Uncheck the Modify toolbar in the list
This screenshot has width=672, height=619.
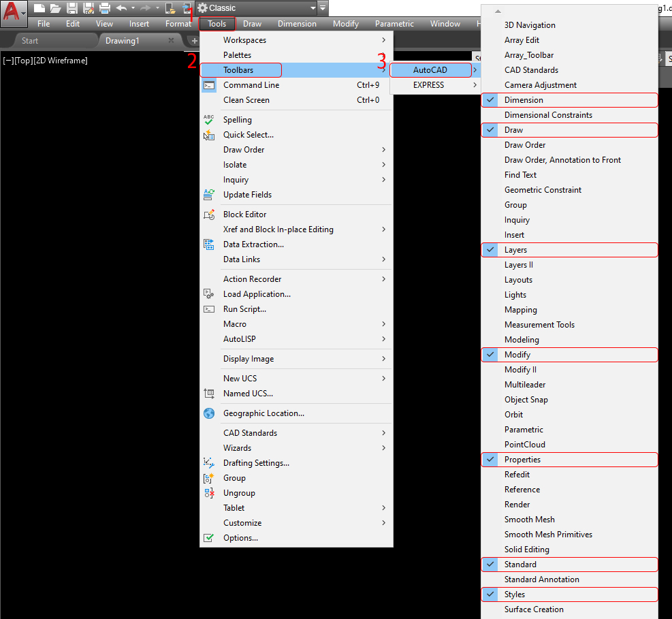569,355
